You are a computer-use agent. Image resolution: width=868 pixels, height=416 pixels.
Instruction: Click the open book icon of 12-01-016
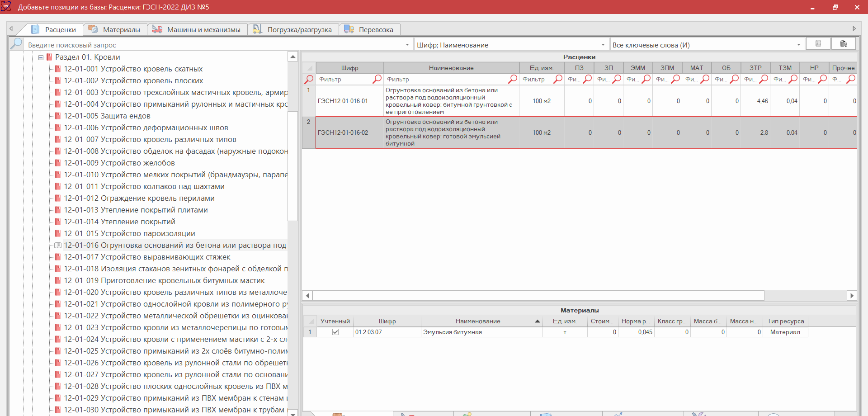(x=58, y=245)
